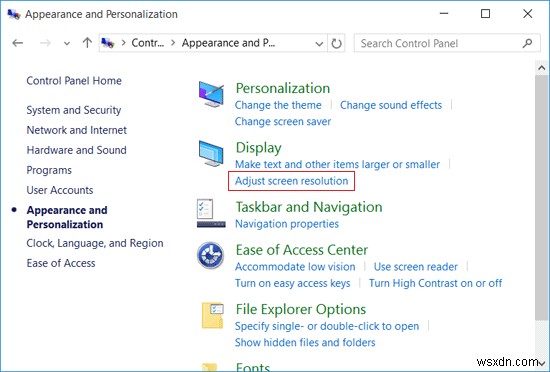
Task: Click Change sound effects
Action: (391, 105)
